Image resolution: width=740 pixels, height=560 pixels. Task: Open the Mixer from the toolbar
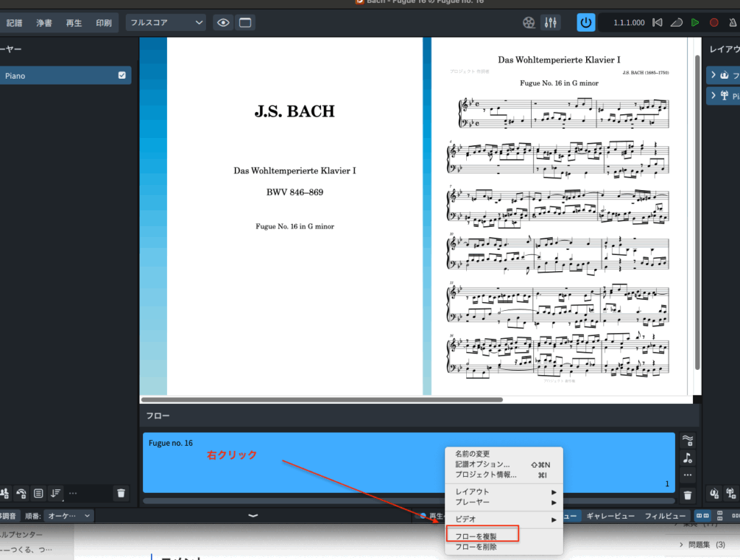click(x=551, y=22)
